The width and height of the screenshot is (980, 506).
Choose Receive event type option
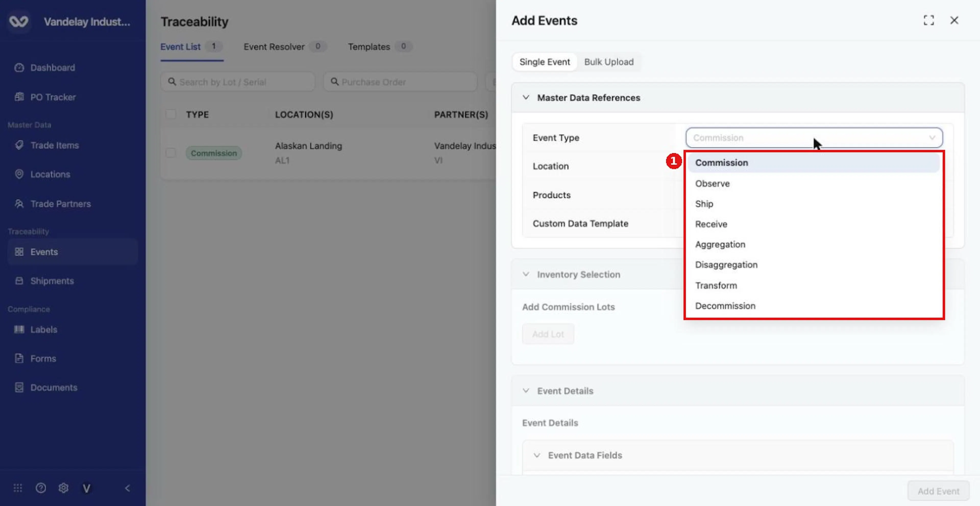click(814, 224)
